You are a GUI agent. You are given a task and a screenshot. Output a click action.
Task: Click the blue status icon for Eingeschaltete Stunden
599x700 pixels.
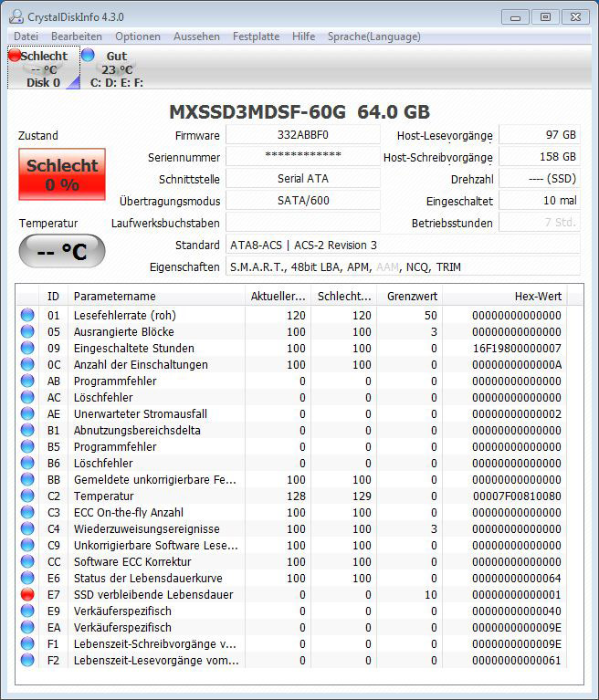pos(27,348)
